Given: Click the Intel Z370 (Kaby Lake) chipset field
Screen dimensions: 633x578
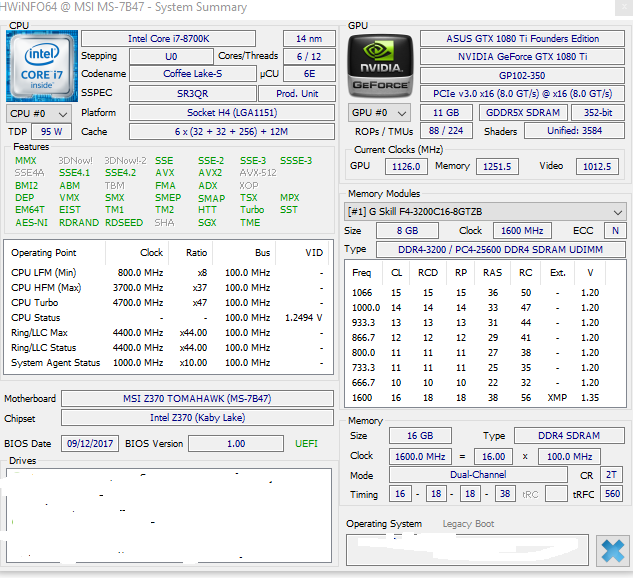Looking at the screenshot, I should pyautogui.click(x=197, y=418).
